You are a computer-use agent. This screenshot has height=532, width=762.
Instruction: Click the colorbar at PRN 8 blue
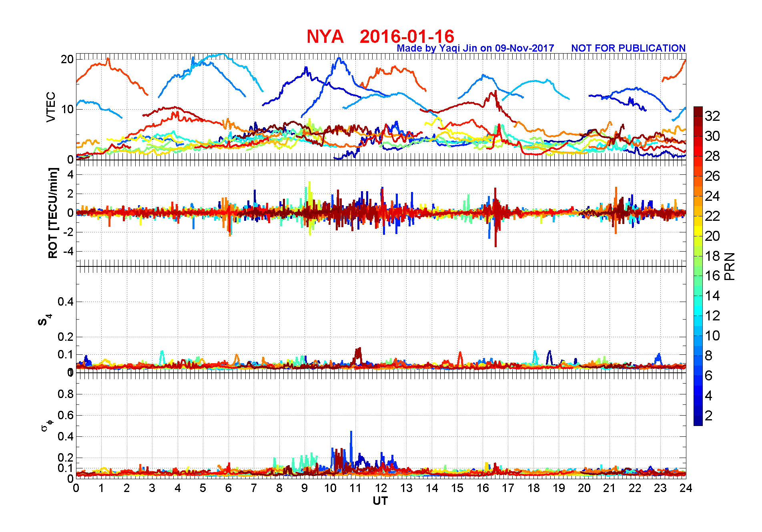[698, 356]
